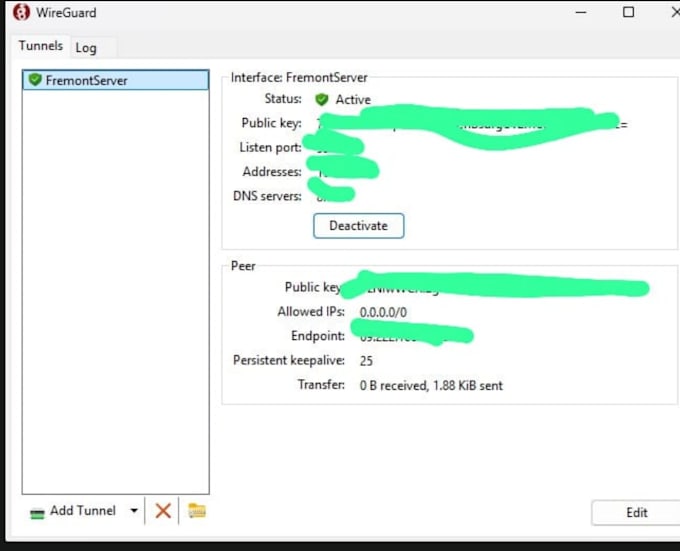Image resolution: width=680 pixels, height=551 pixels.
Task: Select the Persistent keepalive value 25
Action: [x=366, y=361]
